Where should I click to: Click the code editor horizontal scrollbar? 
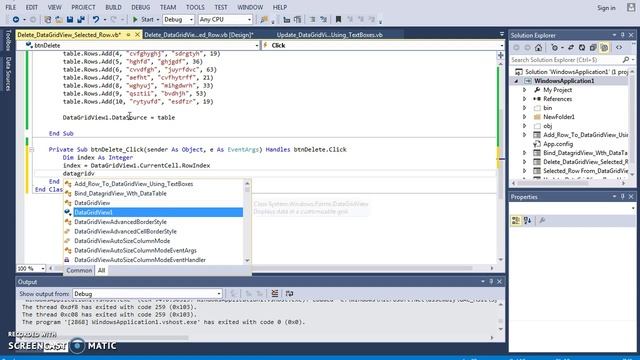pyautogui.click(x=271, y=268)
